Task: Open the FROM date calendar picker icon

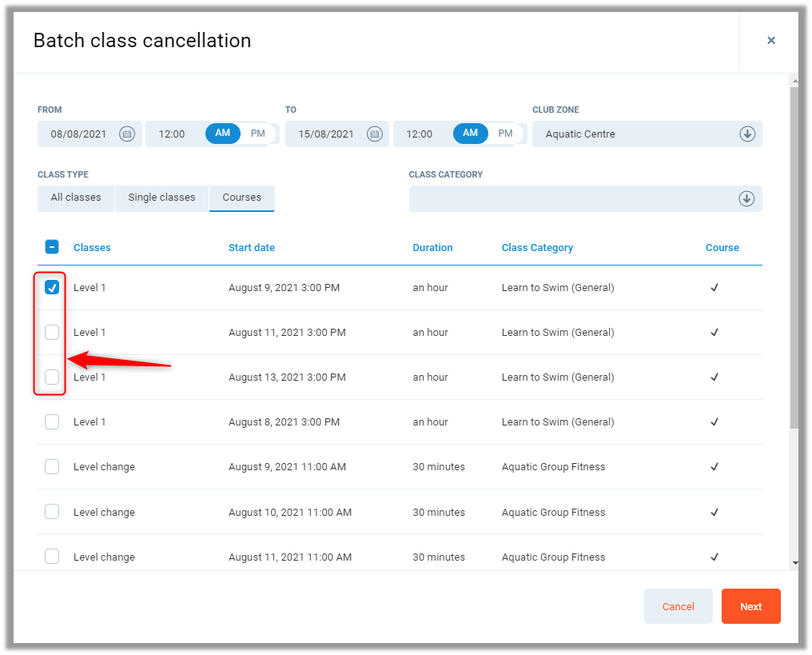Action: tap(126, 134)
